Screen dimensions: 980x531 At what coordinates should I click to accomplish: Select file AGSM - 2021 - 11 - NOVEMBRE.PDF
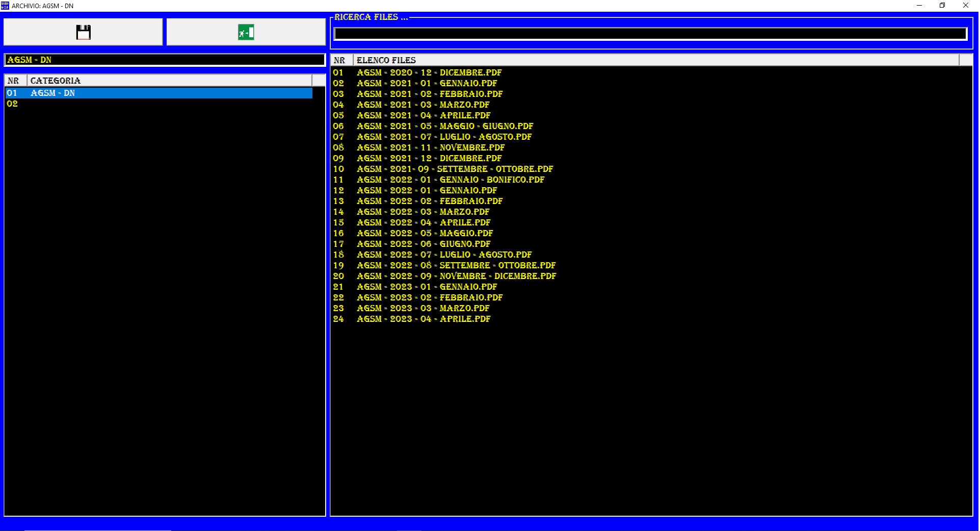point(431,147)
